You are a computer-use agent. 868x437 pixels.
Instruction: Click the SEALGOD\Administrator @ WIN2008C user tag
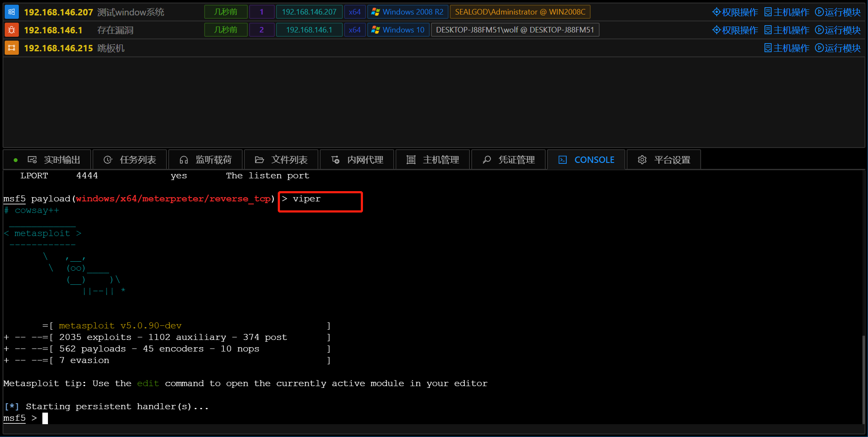(520, 12)
